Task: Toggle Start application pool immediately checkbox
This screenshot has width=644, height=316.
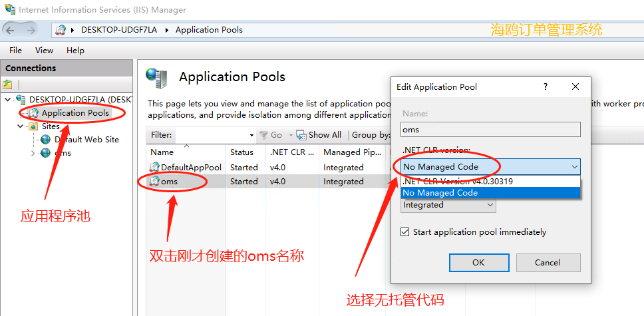Action: (405, 232)
